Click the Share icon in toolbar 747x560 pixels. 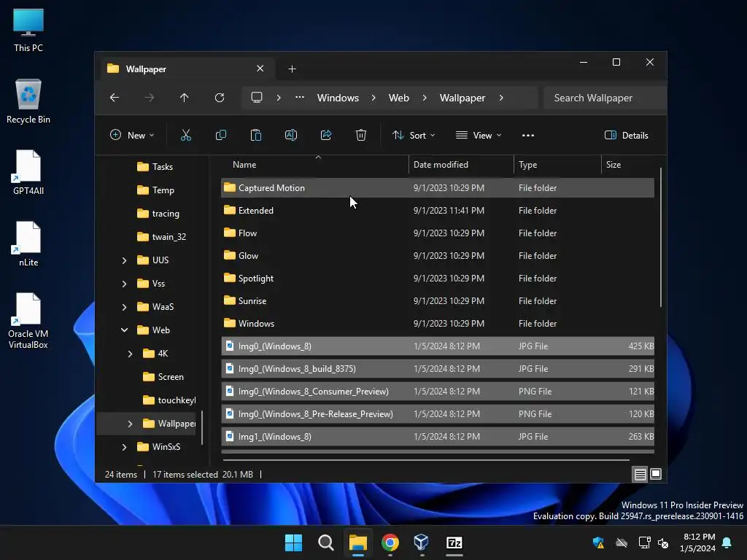point(326,135)
